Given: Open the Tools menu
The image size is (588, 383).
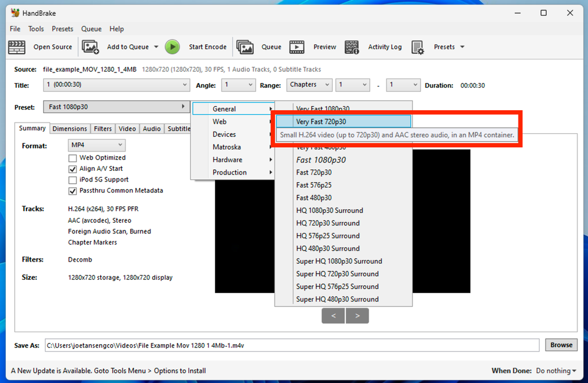Looking at the screenshot, I should [x=36, y=29].
